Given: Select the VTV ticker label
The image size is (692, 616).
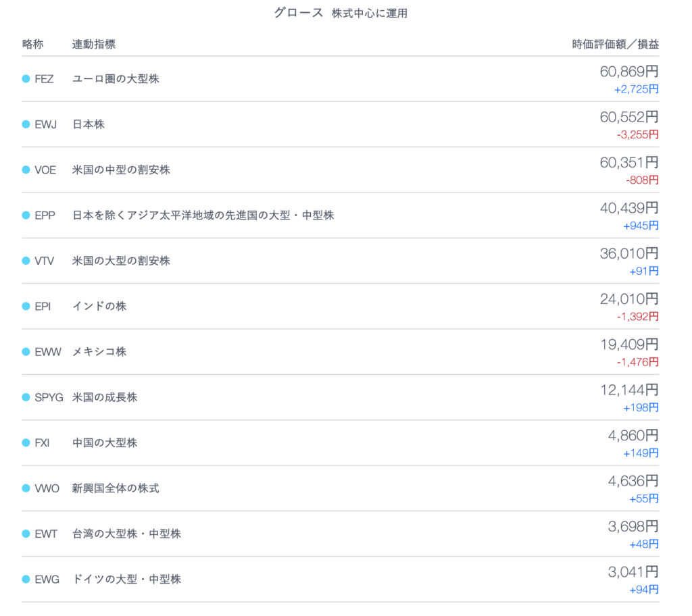Looking at the screenshot, I should [45, 261].
